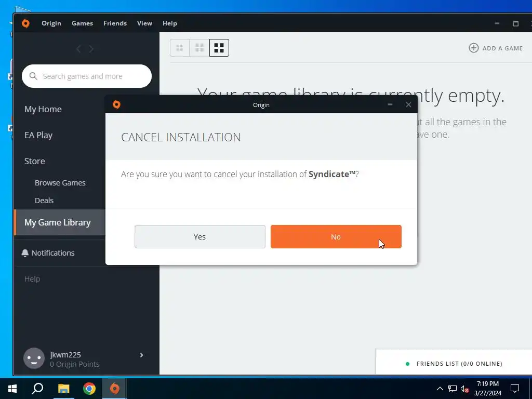Viewport: 532px width, 399px height.
Task: Maximize the main Origin window
Action: click(516, 23)
